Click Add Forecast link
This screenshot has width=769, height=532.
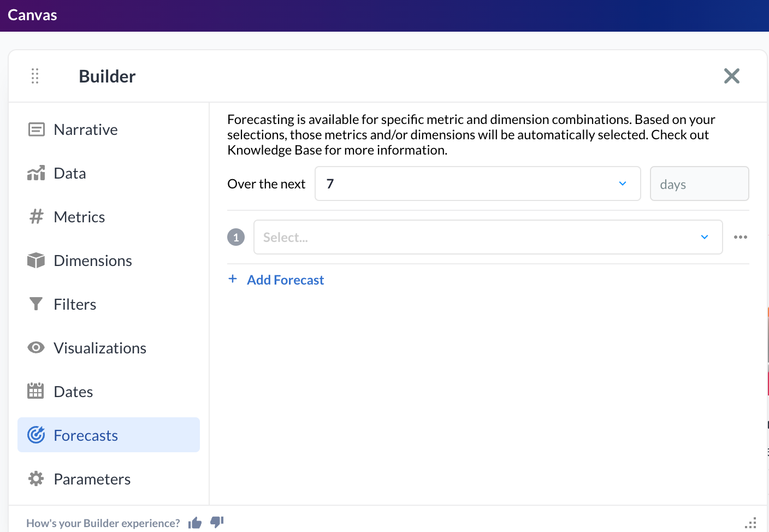point(285,280)
